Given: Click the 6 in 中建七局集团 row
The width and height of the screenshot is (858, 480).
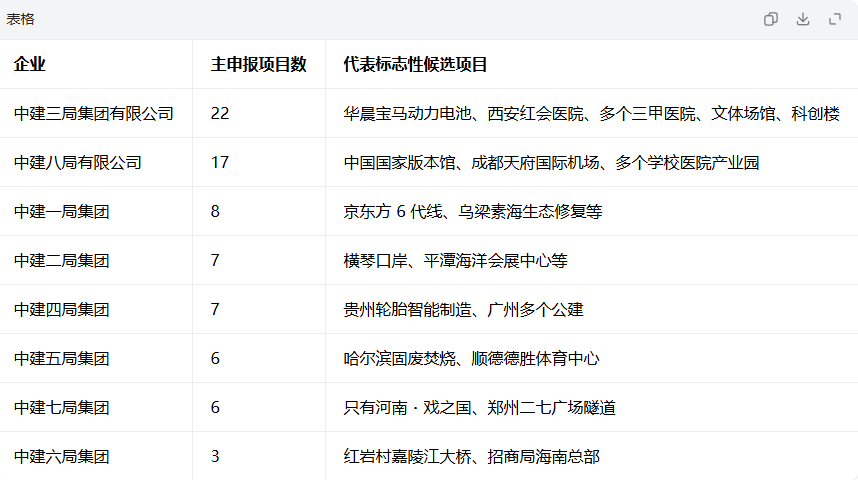Looking at the screenshot, I should pos(215,407).
